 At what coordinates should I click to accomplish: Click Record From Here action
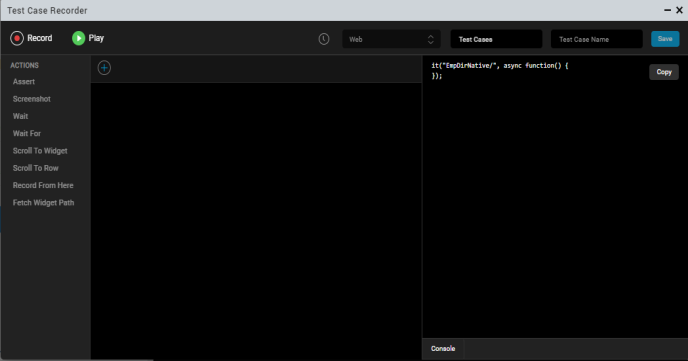coord(43,186)
